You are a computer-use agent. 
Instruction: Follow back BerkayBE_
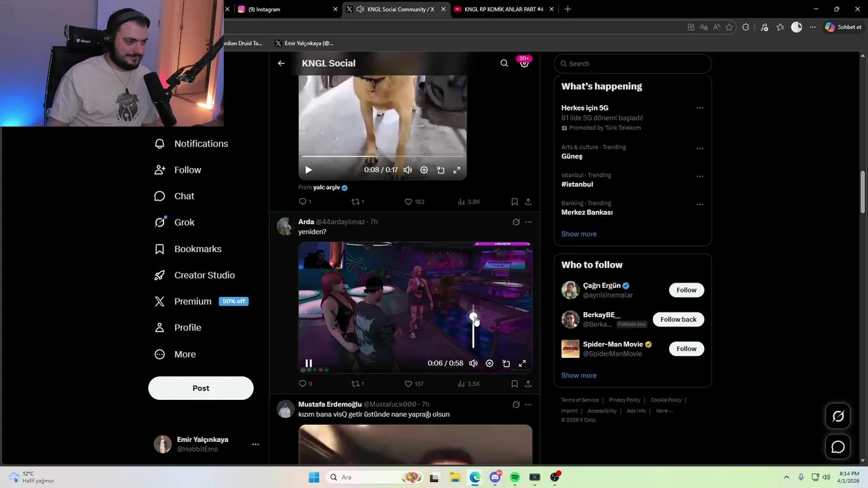pyautogui.click(x=678, y=319)
